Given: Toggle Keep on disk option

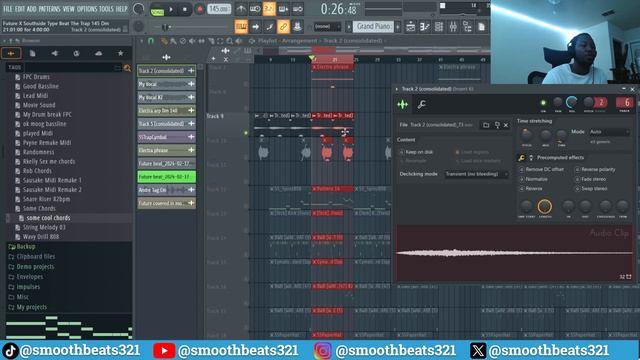Looking at the screenshot, I should click(x=416, y=152).
